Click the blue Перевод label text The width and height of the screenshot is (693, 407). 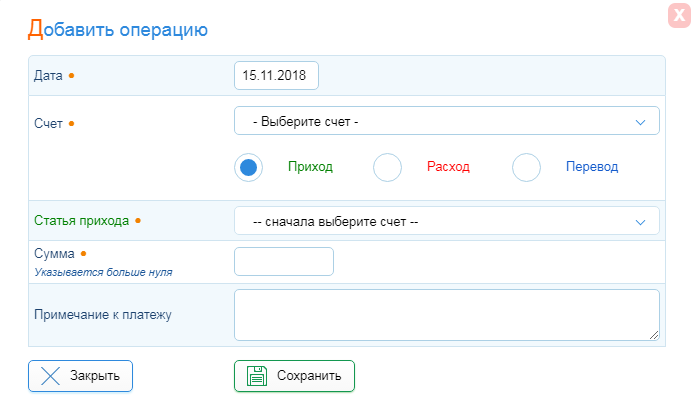(x=592, y=167)
